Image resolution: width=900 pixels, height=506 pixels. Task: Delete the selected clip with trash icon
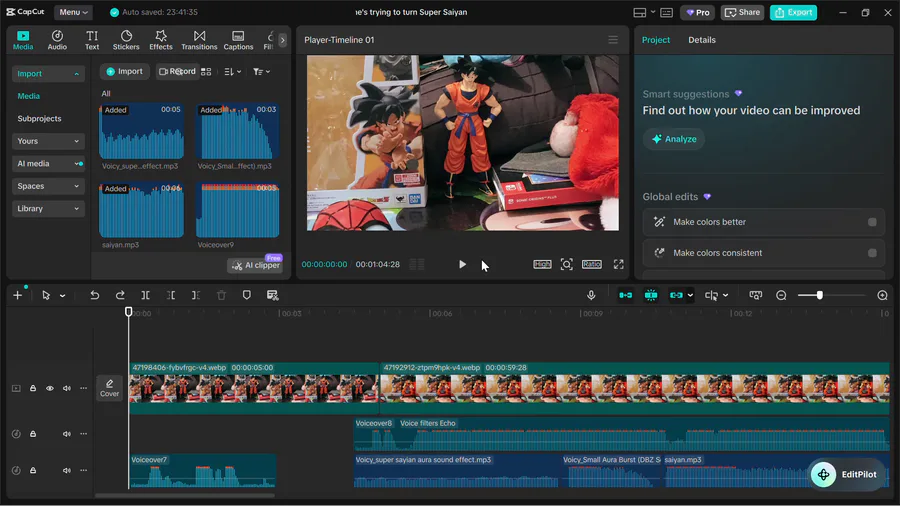click(222, 295)
